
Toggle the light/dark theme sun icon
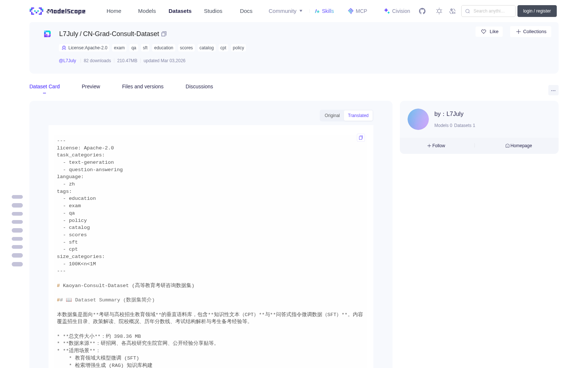coord(439,11)
